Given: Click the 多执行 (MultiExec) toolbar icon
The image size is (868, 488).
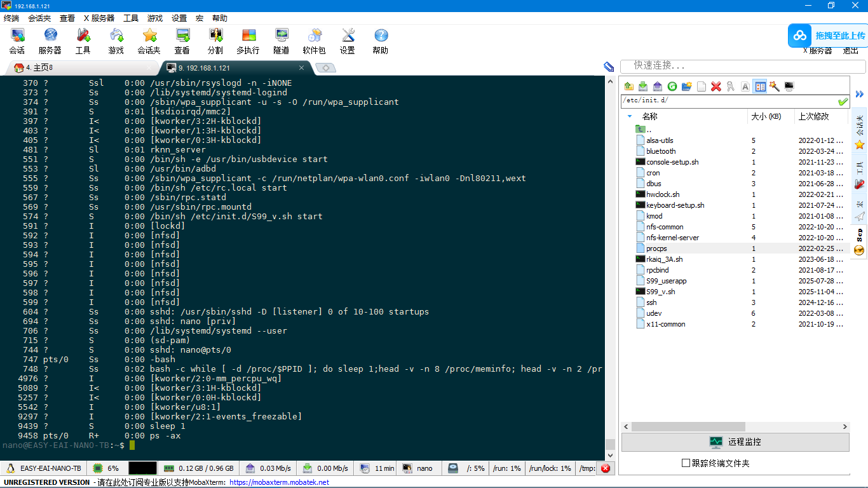Looking at the screenshot, I should [x=248, y=41].
